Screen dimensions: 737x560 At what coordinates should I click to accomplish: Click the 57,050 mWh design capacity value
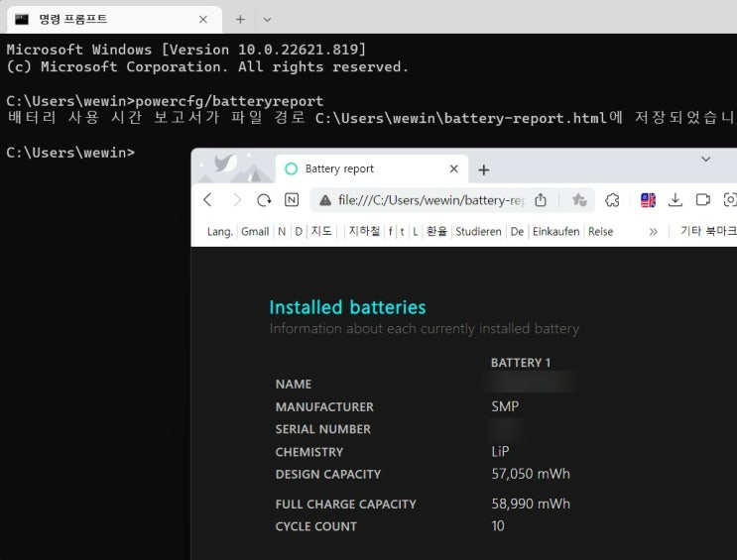(x=531, y=474)
